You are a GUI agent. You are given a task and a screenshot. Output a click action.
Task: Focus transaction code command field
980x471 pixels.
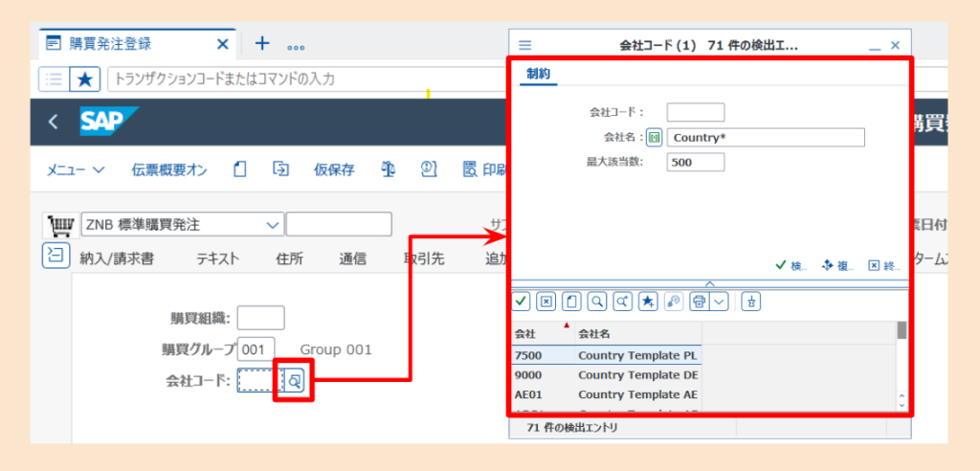pyautogui.click(x=306, y=78)
